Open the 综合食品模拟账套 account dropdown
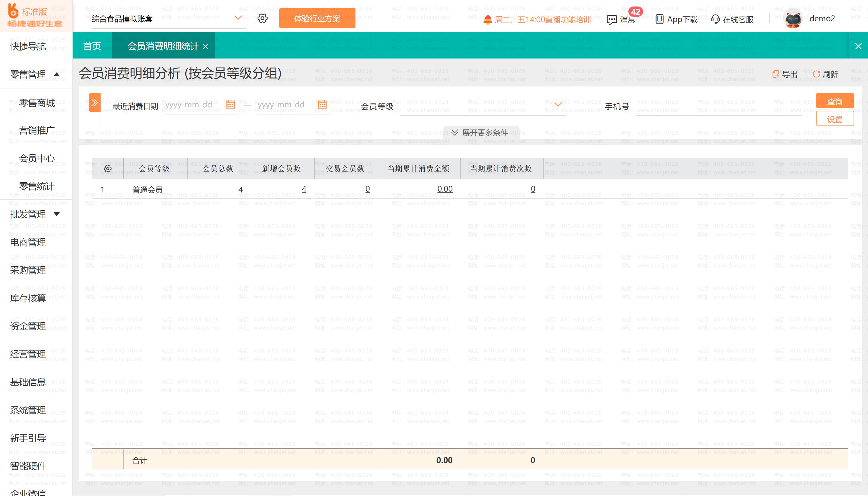This screenshot has width=868, height=496. 238,18
